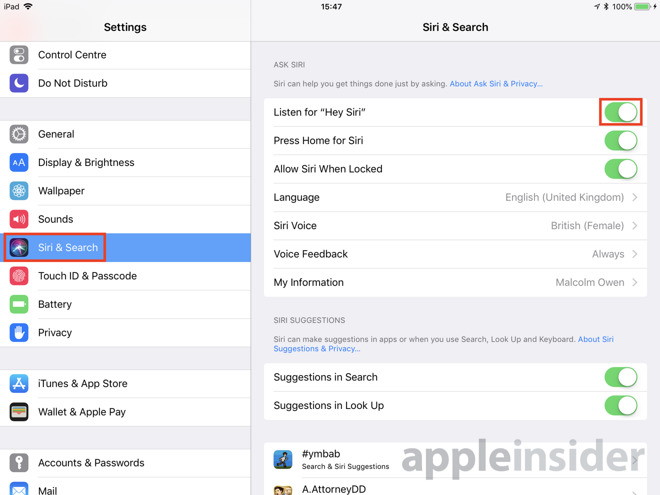The height and width of the screenshot is (495, 660).
Task: Open Control Centre settings icon
Action: (19, 55)
